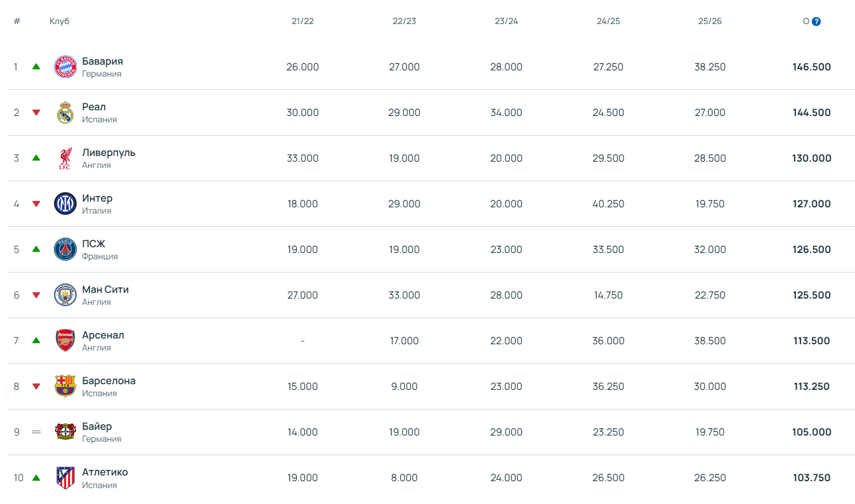Click the Manchester City crest
The height and width of the screenshot is (504, 855).
tap(65, 295)
